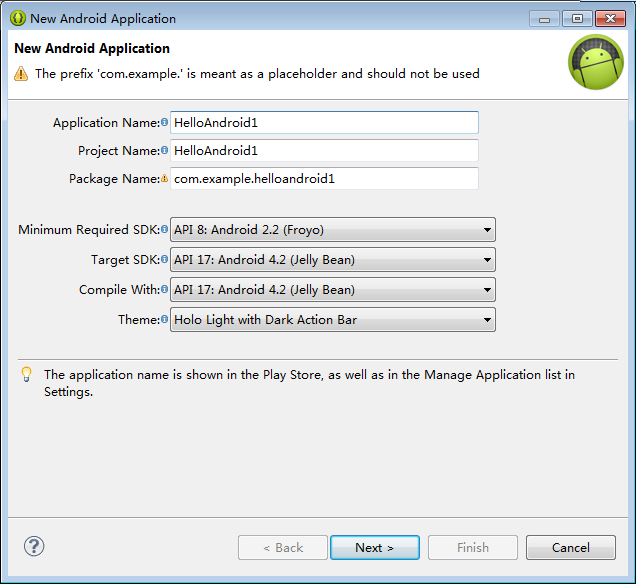Viewport: 636px width, 584px height.
Task: Click info icon beside Compile With label
Action: [x=164, y=289]
